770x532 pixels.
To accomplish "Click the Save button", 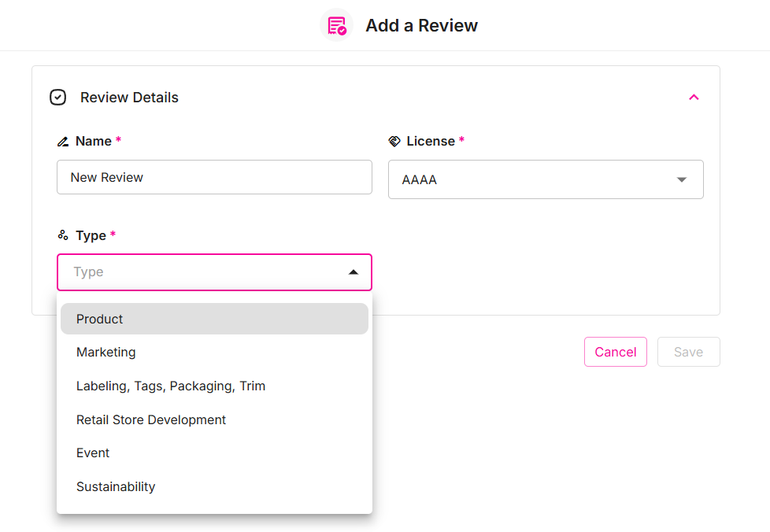I will click(688, 352).
